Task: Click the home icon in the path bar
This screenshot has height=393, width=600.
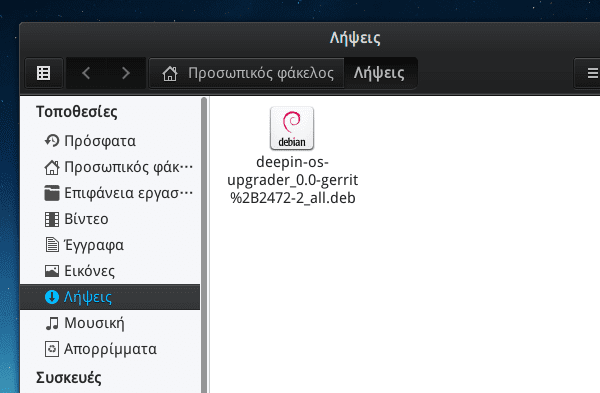Action: [170, 73]
